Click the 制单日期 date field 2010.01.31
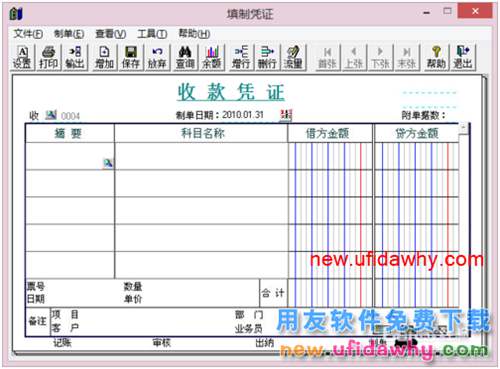Screen dimensions: 500x369 [x=243, y=115]
